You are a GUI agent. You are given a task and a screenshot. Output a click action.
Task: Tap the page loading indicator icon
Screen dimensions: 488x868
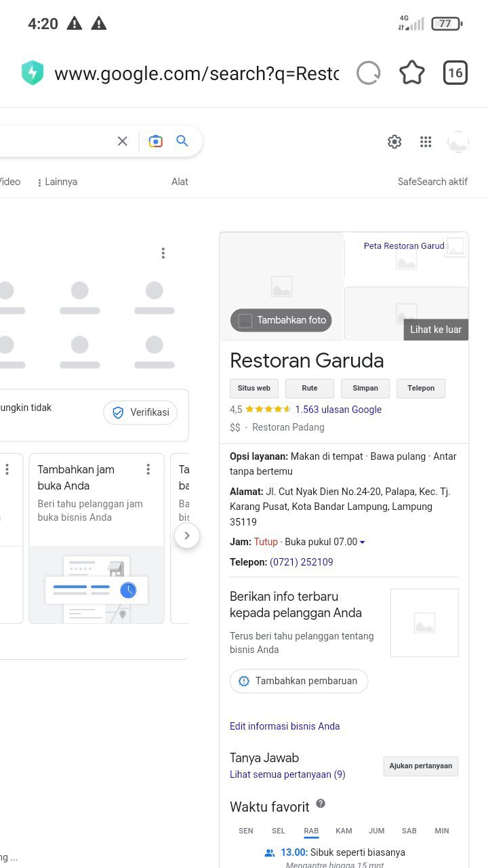[x=368, y=73]
